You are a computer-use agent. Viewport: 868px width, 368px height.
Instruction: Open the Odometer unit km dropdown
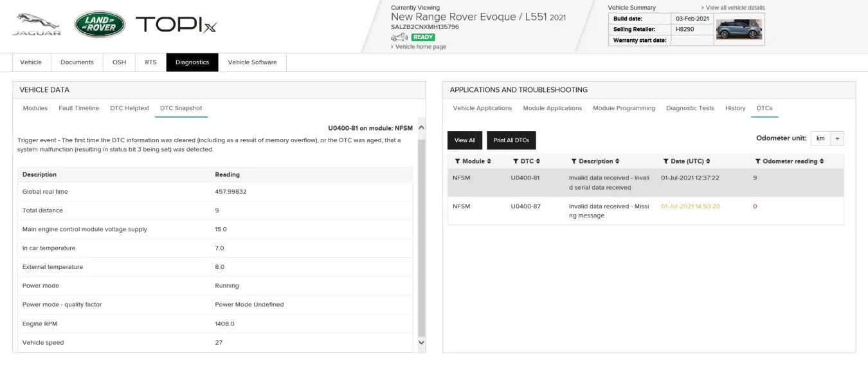click(836, 138)
